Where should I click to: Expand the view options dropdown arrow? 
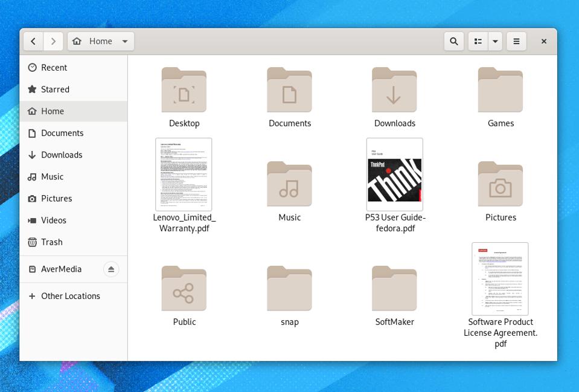pyautogui.click(x=495, y=41)
